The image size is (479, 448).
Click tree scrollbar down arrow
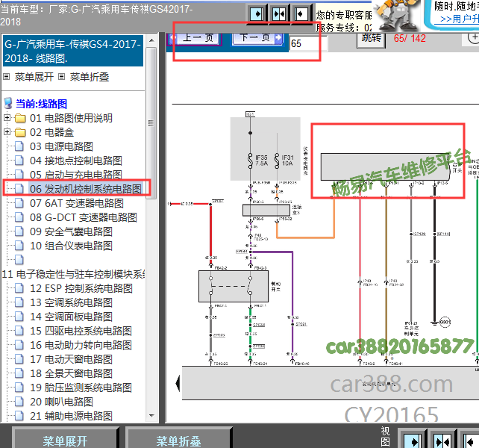(x=151, y=416)
